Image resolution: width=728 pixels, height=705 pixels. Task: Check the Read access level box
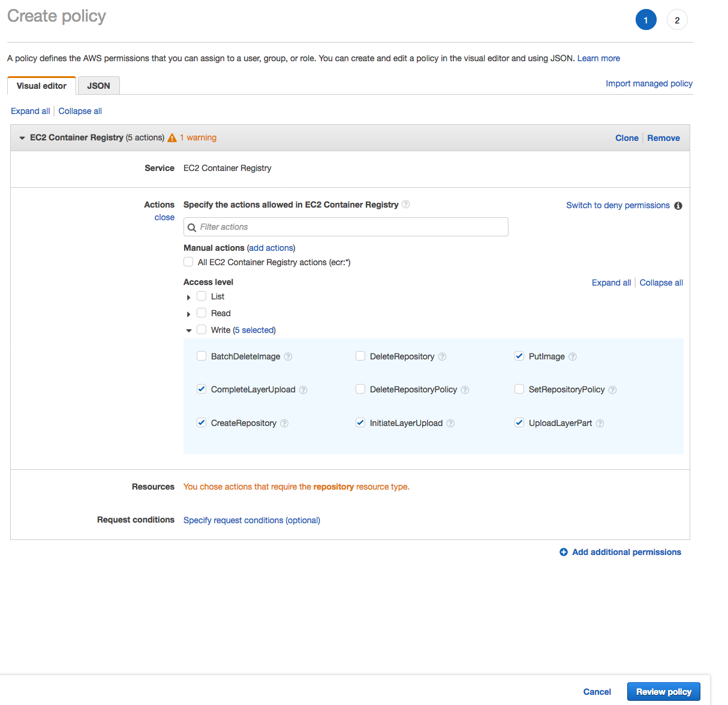tap(201, 313)
